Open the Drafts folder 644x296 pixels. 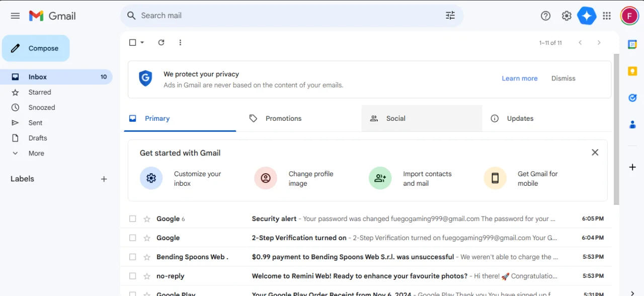[56, 138]
